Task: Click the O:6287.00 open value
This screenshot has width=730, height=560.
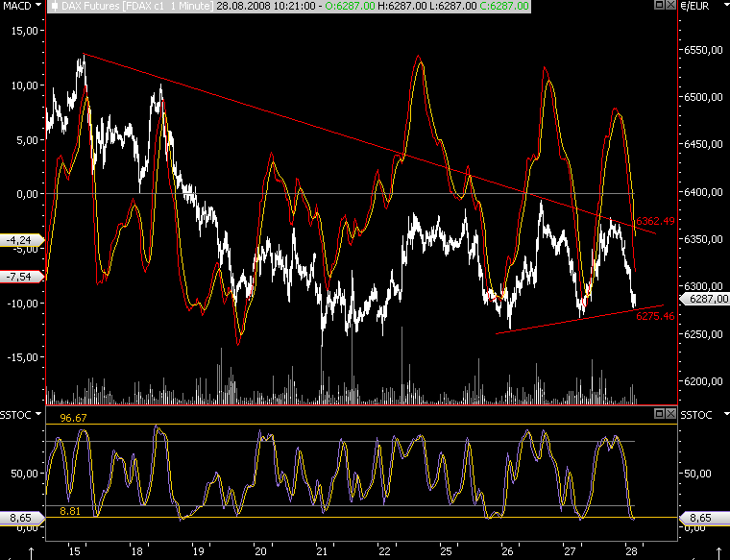Action: [x=351, y=6]
